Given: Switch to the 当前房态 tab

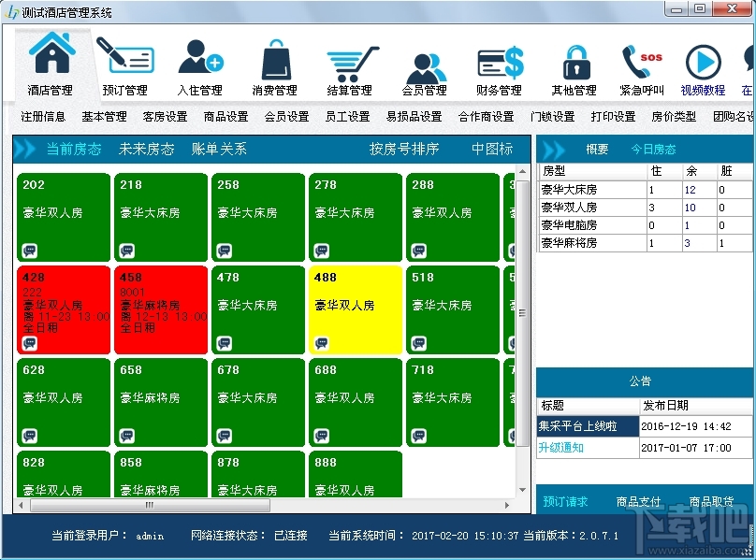Looking at the screenshot, I should 74,149.
